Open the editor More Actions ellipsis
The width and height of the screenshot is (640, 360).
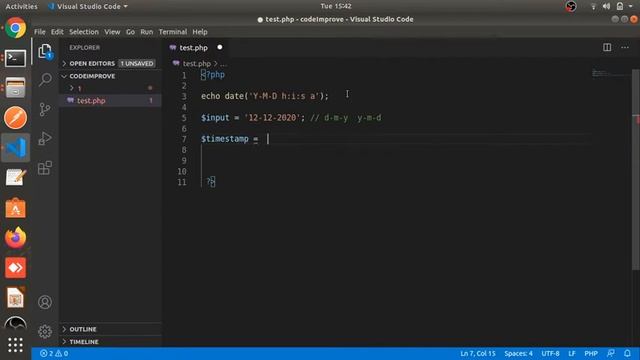625,47
